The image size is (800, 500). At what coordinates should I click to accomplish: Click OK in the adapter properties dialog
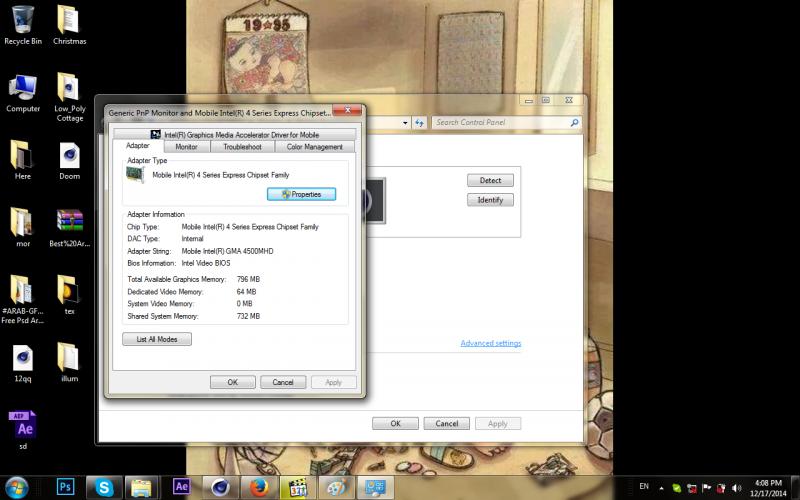233,382
